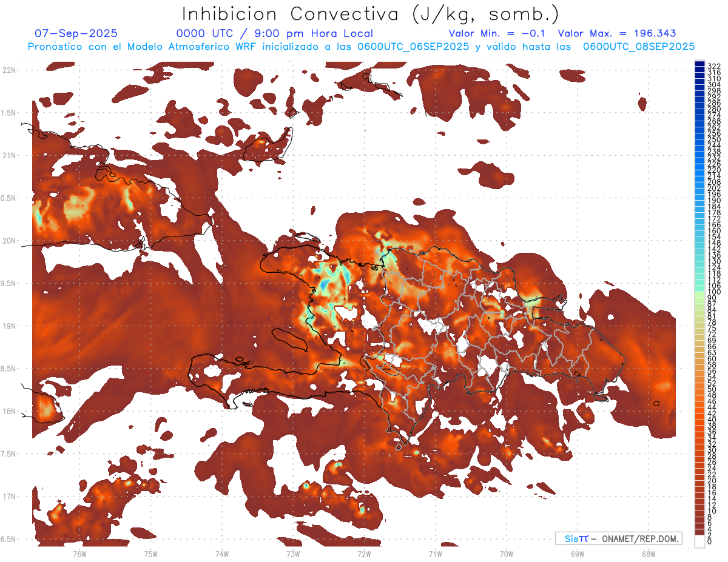Select the 18N latitude axis label

pos(9,412)
